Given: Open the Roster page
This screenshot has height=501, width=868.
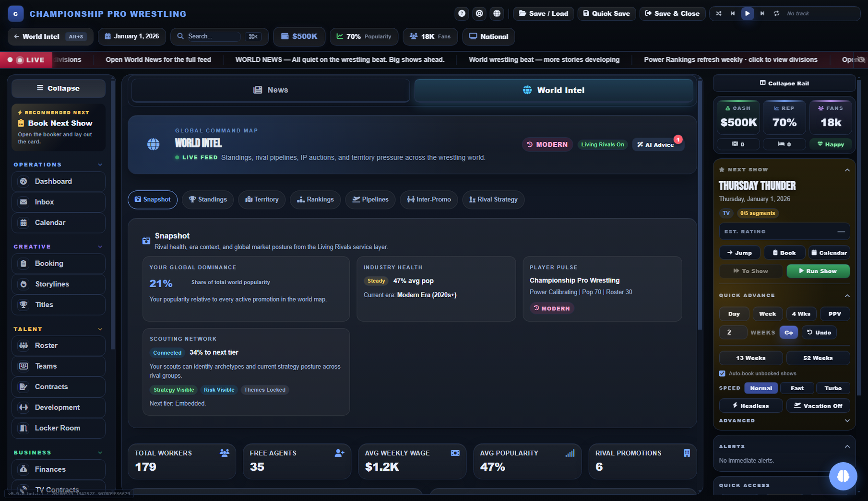Looking at the screenshot, I should coord(59,345).
